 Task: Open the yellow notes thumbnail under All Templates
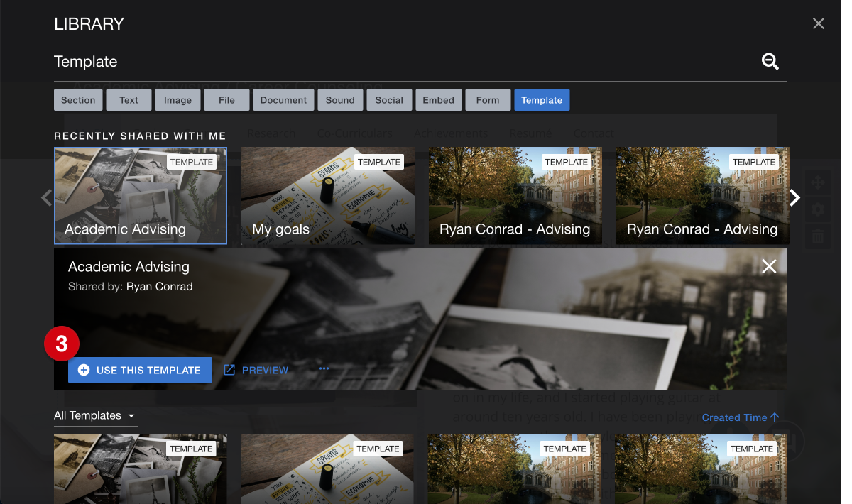tap(327, 469)
